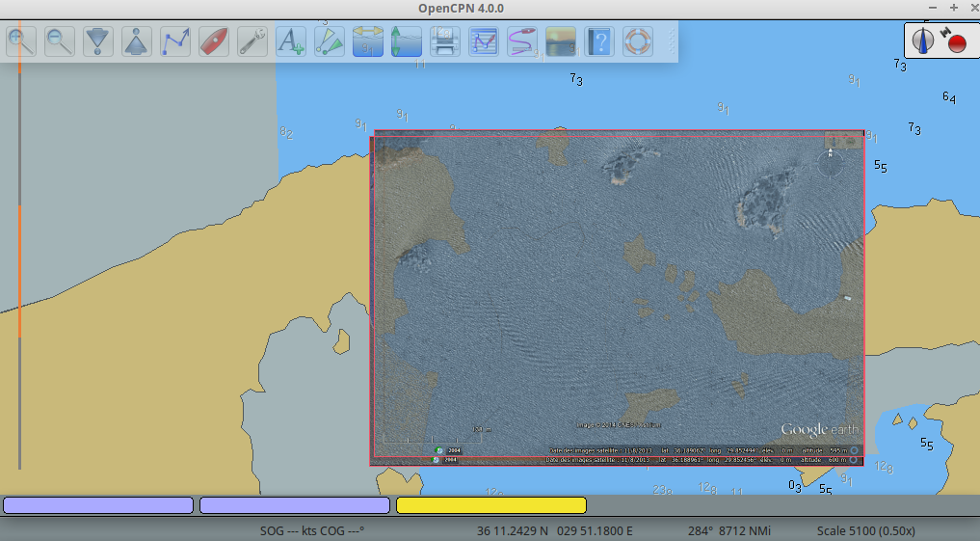Image resolution: width=980 pixels, height=541 pixels.
Task: Toggle the currents display
Action: pos(406,41)
